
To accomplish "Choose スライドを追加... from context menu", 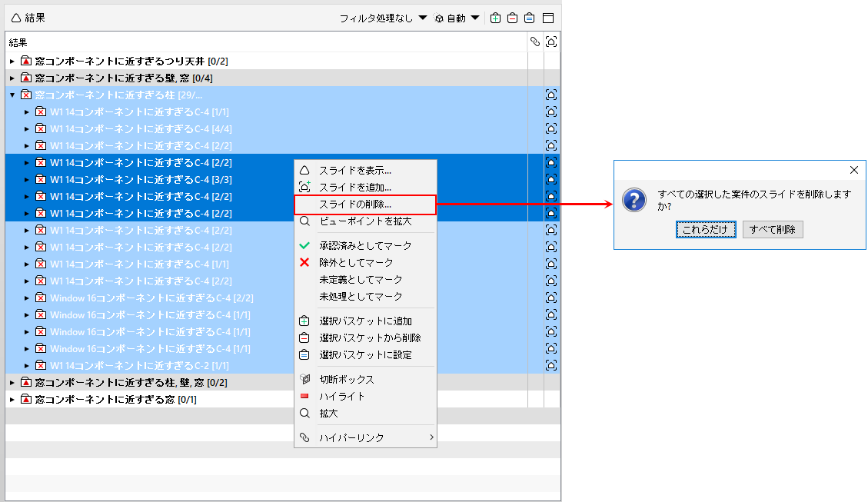I will click(x=365, y=187).
